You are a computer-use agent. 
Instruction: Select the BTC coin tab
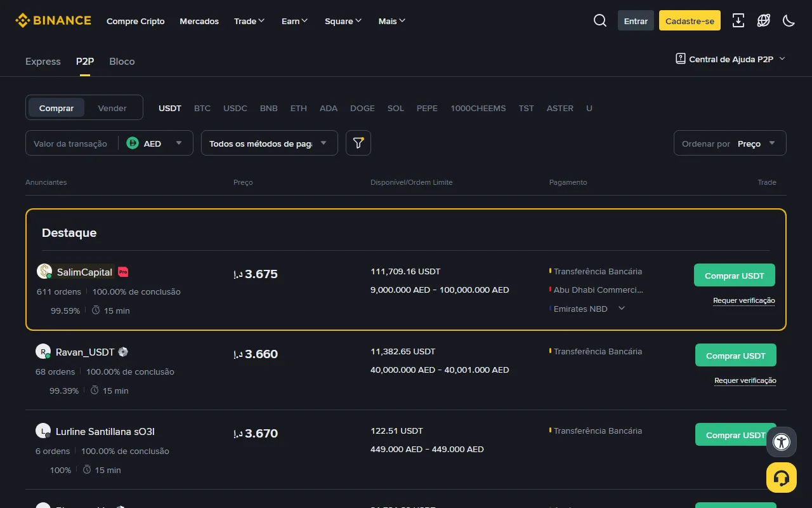(202, 108)
